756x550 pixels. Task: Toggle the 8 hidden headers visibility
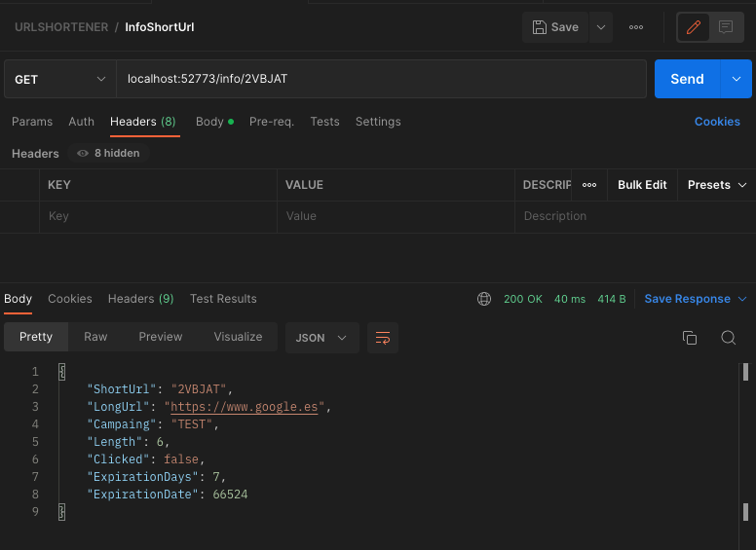108,154
